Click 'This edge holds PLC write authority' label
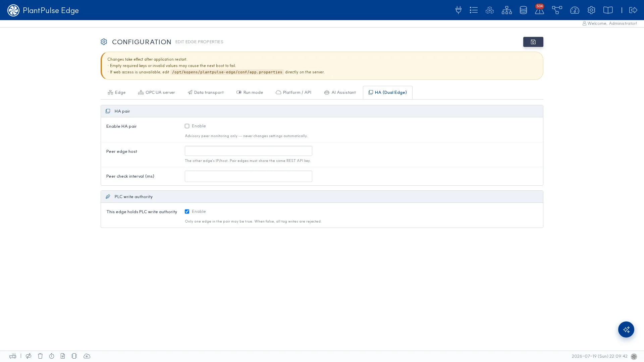 [142, 212]
